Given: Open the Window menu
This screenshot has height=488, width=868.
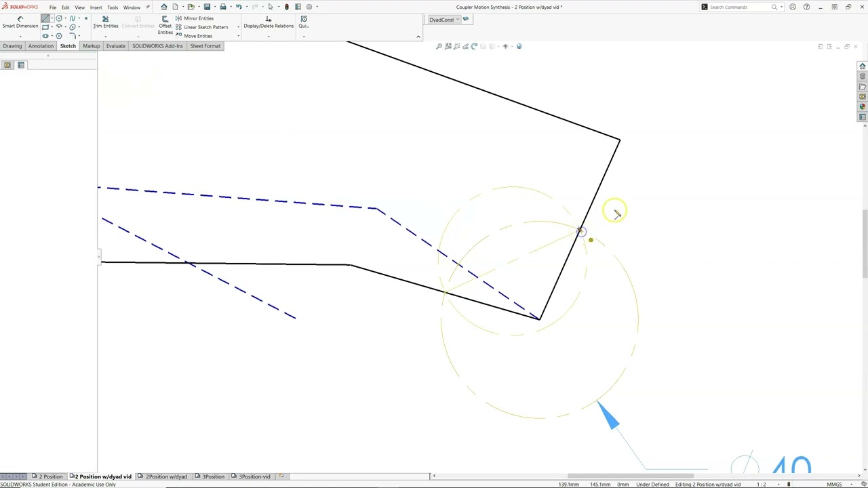Looking at the screenshot, I should (132, 7).
